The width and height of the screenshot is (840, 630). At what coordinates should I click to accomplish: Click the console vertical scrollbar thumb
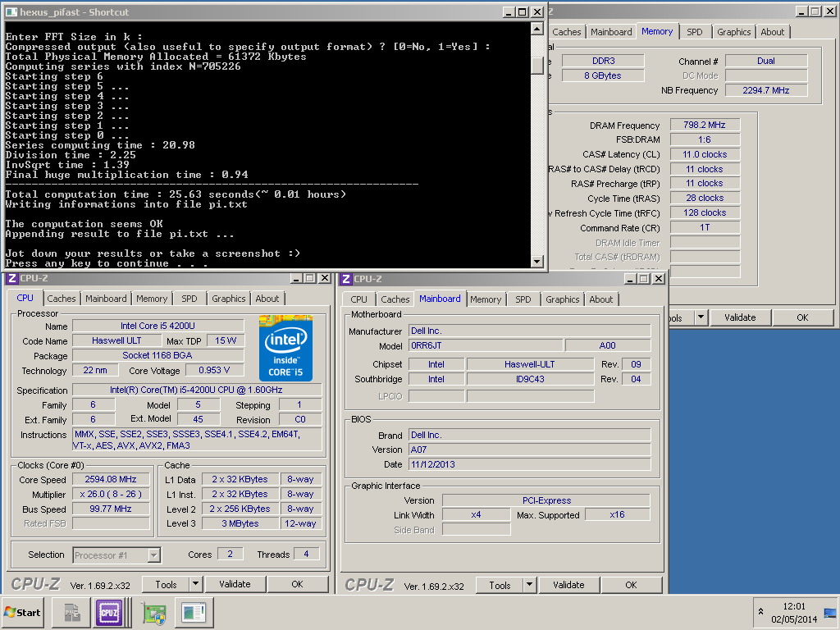pyautogui.click(x=536, y=66)
